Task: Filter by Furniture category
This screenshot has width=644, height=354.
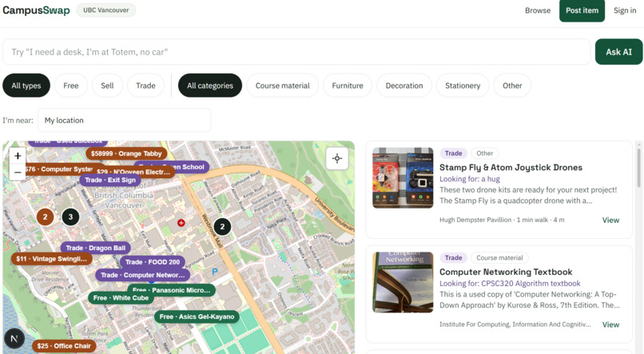Action: 348,86
